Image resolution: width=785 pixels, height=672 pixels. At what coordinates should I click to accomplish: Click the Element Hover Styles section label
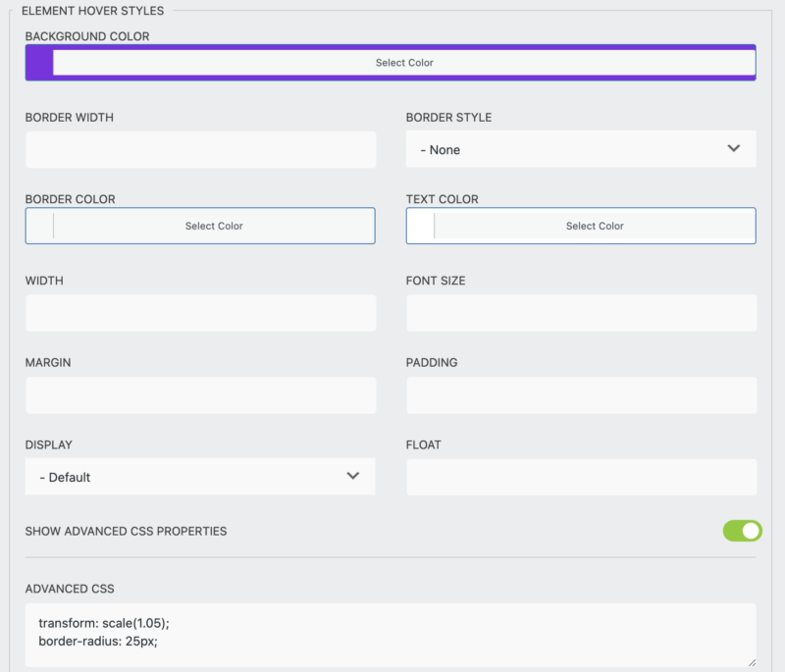coord(94,11)
